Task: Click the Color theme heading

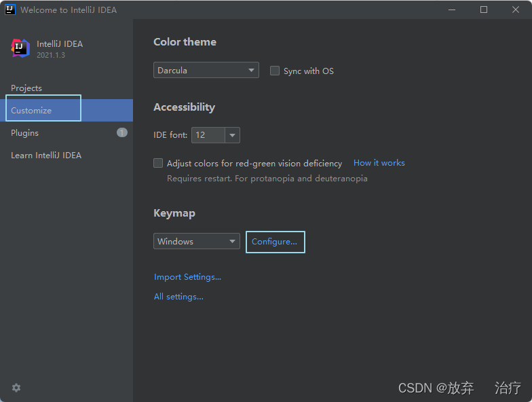Action: [x=185, y=42]
